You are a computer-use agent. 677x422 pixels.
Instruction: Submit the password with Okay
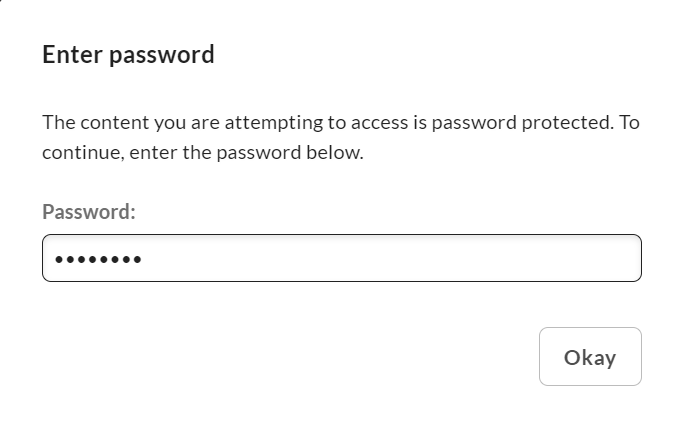590,357
